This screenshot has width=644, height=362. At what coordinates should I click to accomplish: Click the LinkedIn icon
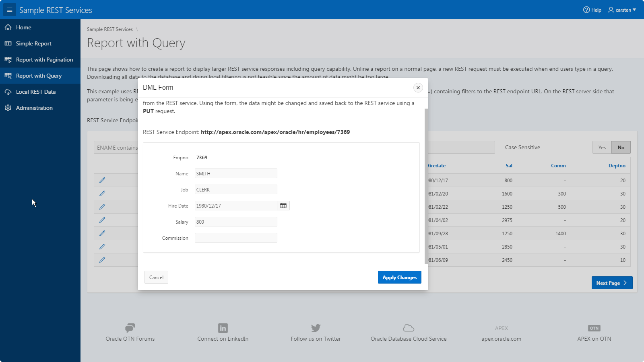pos(223,328)
